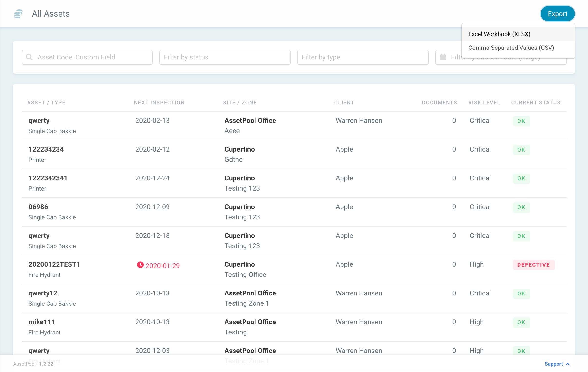Select Excel Workbook (XLSX) export option
The image size is (588, 372).
point(499,34)
